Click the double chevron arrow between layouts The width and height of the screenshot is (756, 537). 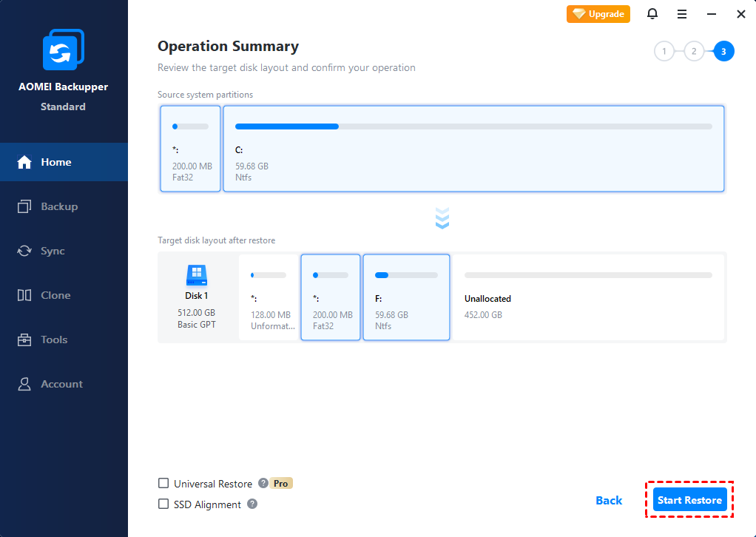pyautogui.click(x=442, y=218)
